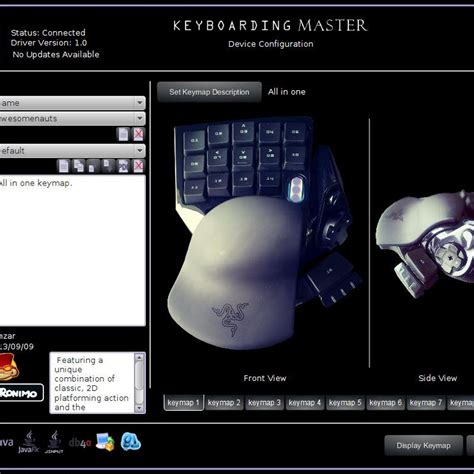Select the keymap 6 tab
Screen dimensions: 474x474
point(385,403)
